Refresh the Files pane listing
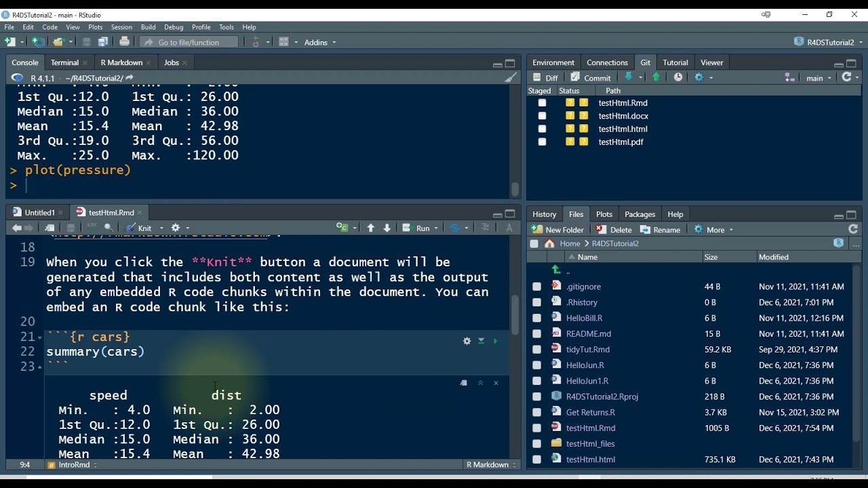The height and width of the screenshot is (488, 868). [853, 230]
